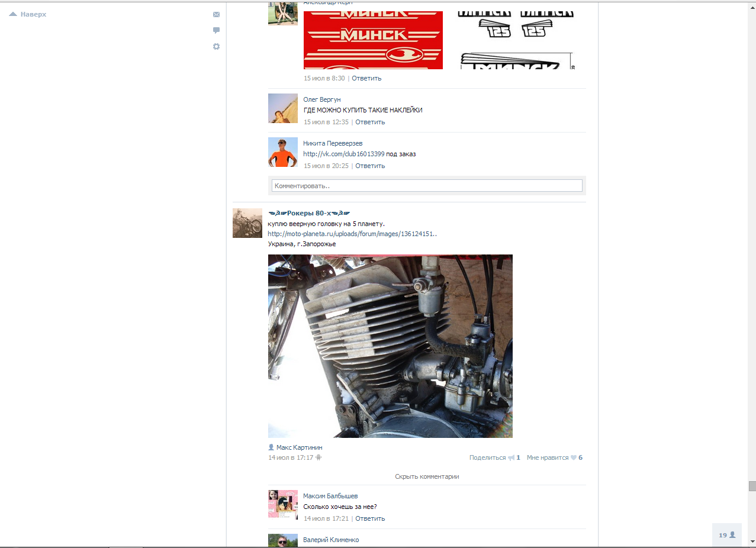Open the online friends counter showing 19

727,535
